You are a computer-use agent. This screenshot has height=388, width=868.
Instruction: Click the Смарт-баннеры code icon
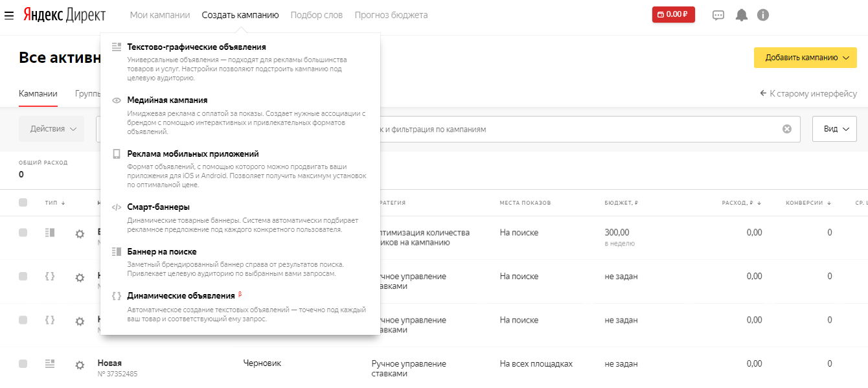117,207
